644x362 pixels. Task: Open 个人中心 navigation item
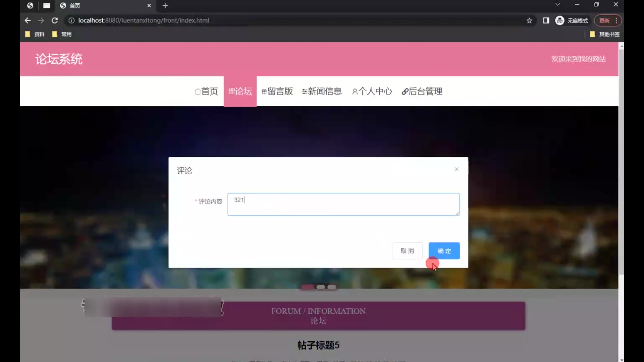372,91
